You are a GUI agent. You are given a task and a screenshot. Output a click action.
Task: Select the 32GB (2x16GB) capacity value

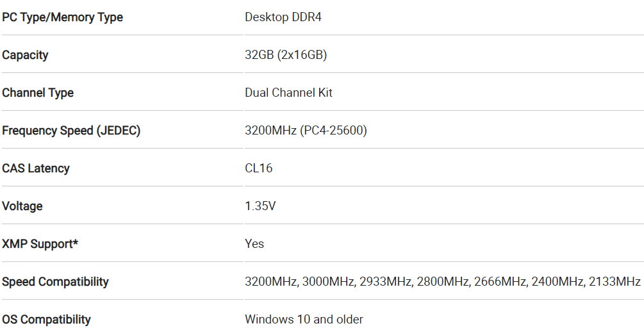[286, 55]
